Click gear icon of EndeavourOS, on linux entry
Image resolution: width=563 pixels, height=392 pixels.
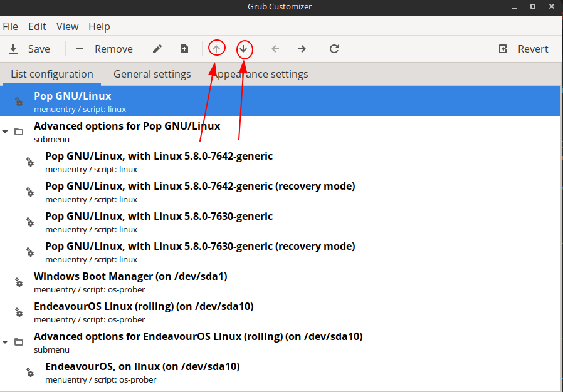point(30,372)
